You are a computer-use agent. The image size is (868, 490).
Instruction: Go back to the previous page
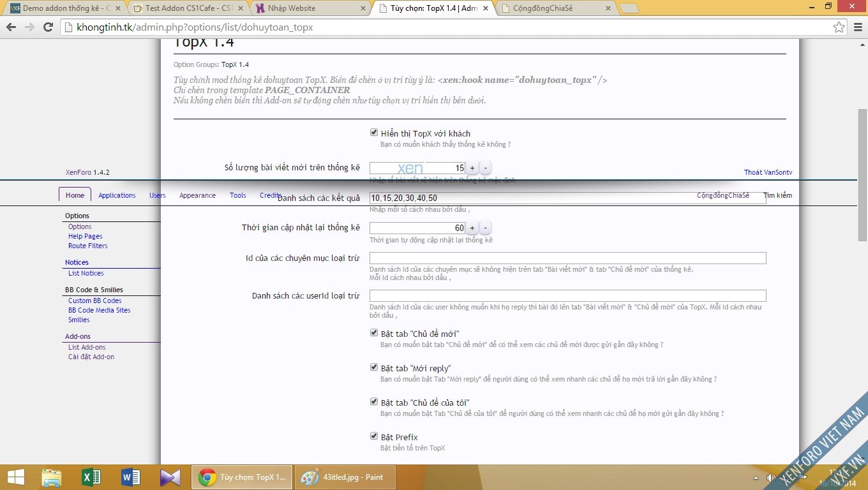[11, 27]
